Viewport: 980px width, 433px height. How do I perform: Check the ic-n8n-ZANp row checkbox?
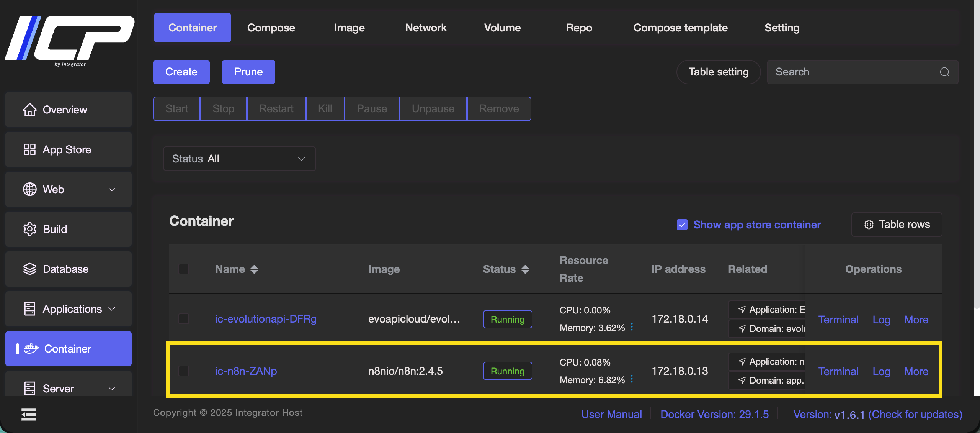point(184,371)
